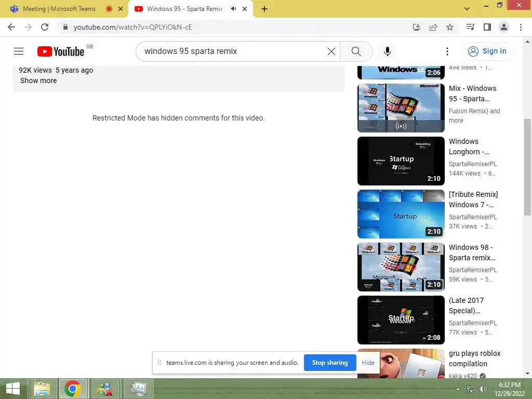The width and height of the screenshot is (532, 399).
Task: Open a new browser tab
Action: (264, 9)
